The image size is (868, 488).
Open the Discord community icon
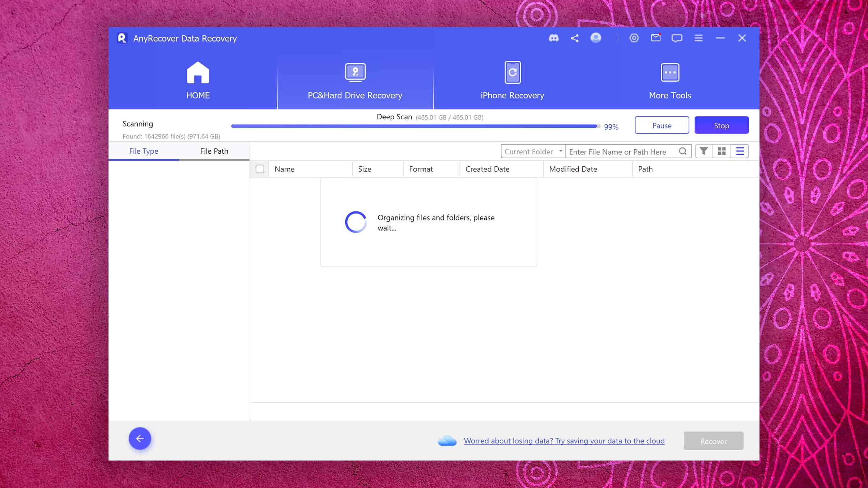[554, 38]
